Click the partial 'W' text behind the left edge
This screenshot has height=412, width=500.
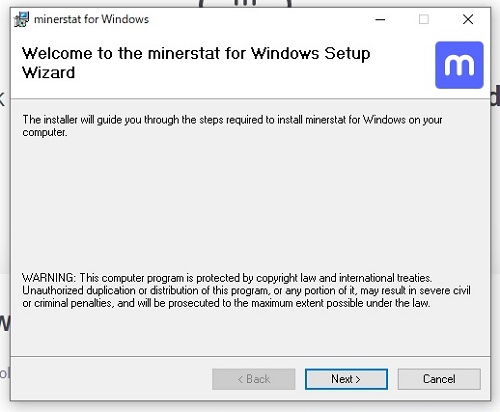tap(5, 323)
